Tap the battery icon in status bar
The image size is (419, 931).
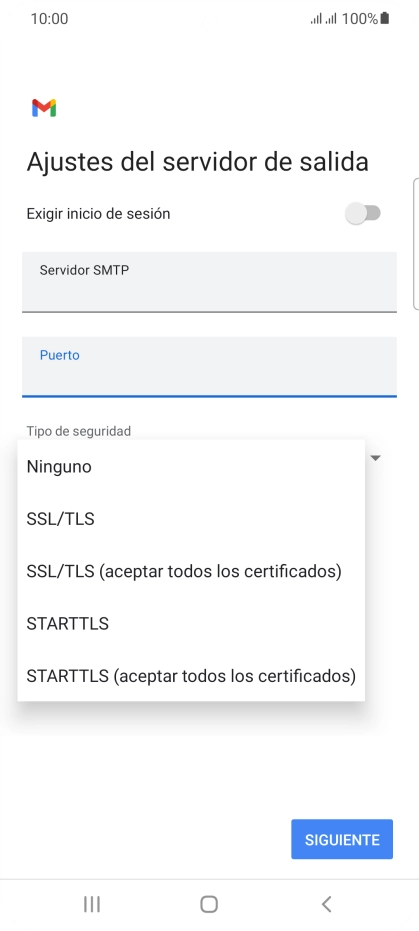coord(385,18)
